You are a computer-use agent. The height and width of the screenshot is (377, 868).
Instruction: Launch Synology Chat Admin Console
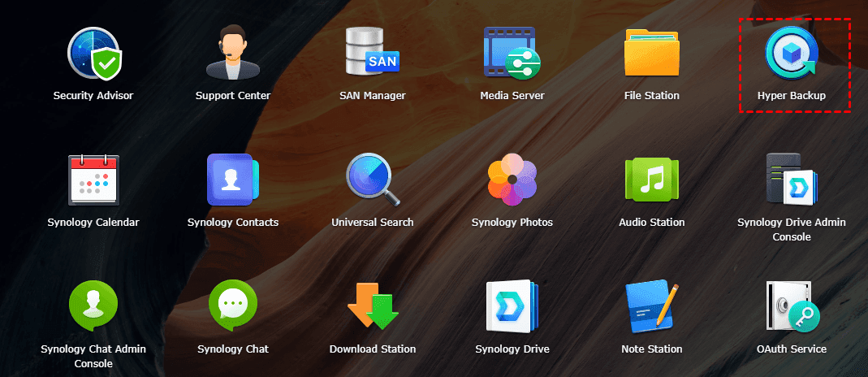click(x=93, y=306)
